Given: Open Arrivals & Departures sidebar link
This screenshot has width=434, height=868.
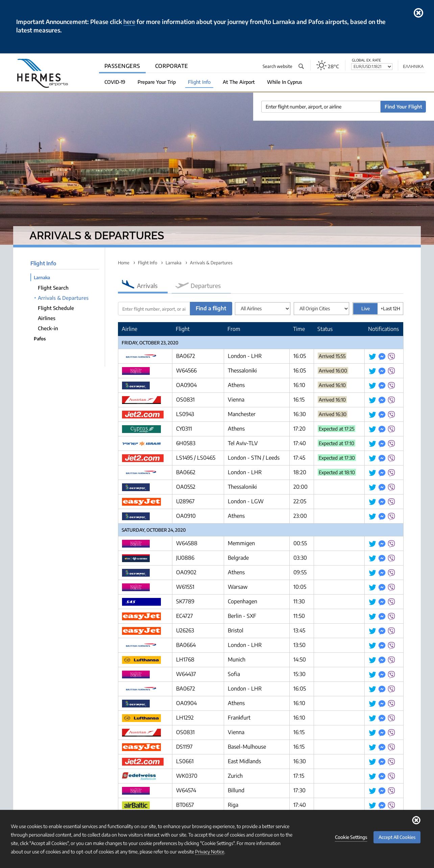Looking at the screenshot, I should click(63, 298).
